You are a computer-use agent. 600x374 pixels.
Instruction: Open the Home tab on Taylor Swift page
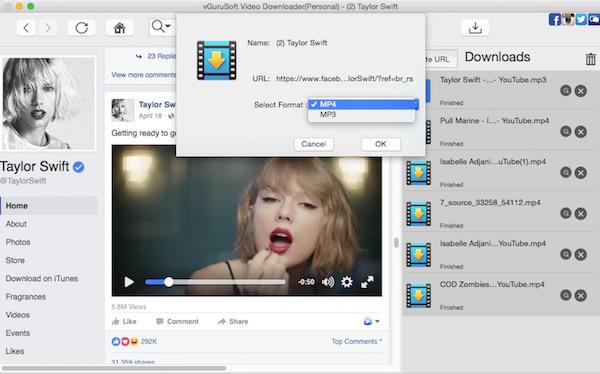coord(49,206)
